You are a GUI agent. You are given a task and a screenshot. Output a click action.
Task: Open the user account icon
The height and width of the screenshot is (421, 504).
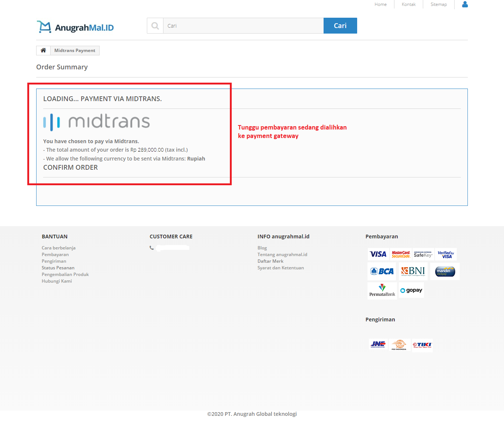tap(465, 4)
